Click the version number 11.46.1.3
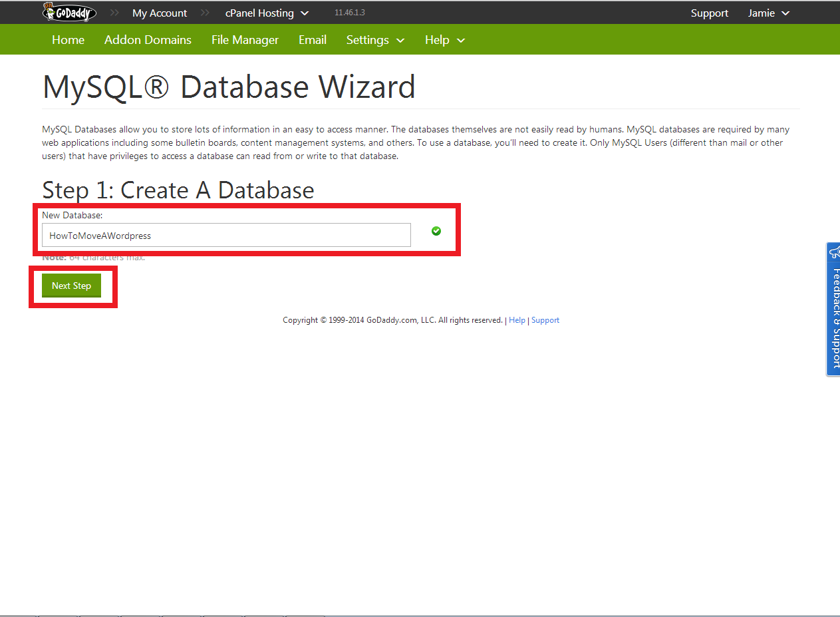The width and height of the screenshot is (840, 617). [x=350, y=13]
